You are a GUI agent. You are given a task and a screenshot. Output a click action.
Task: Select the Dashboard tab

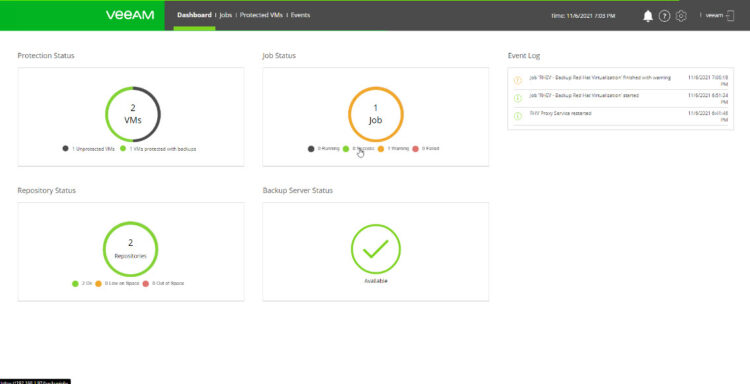coord(194,15)
